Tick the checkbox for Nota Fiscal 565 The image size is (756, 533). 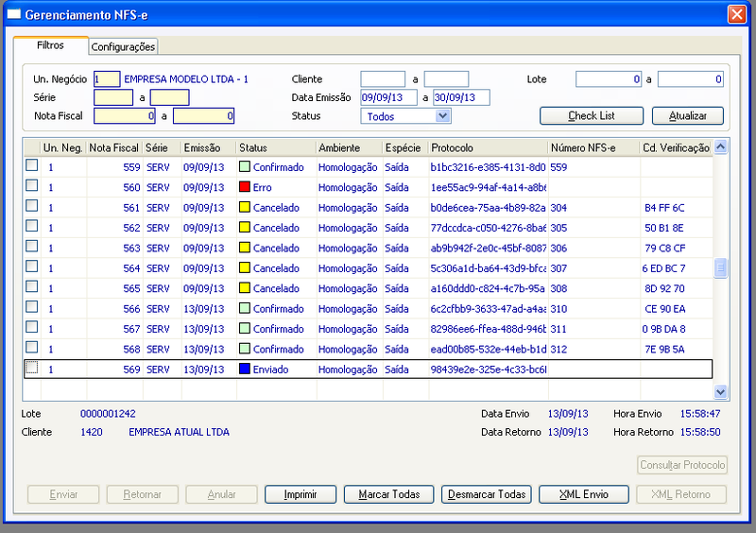click(x=32, y=287)
